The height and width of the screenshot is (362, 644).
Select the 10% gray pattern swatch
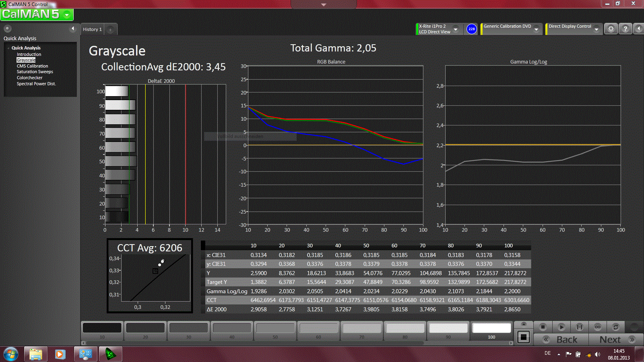tap(102, 331)
